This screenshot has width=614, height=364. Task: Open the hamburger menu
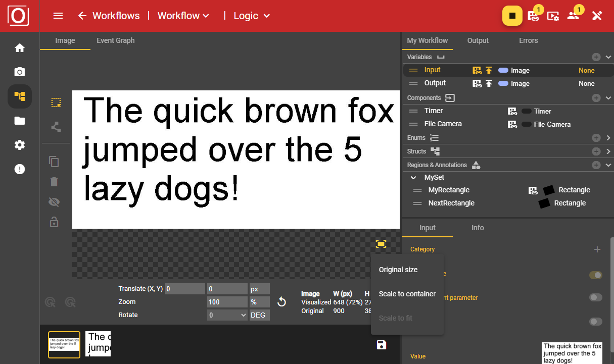[x=58, y=16]
